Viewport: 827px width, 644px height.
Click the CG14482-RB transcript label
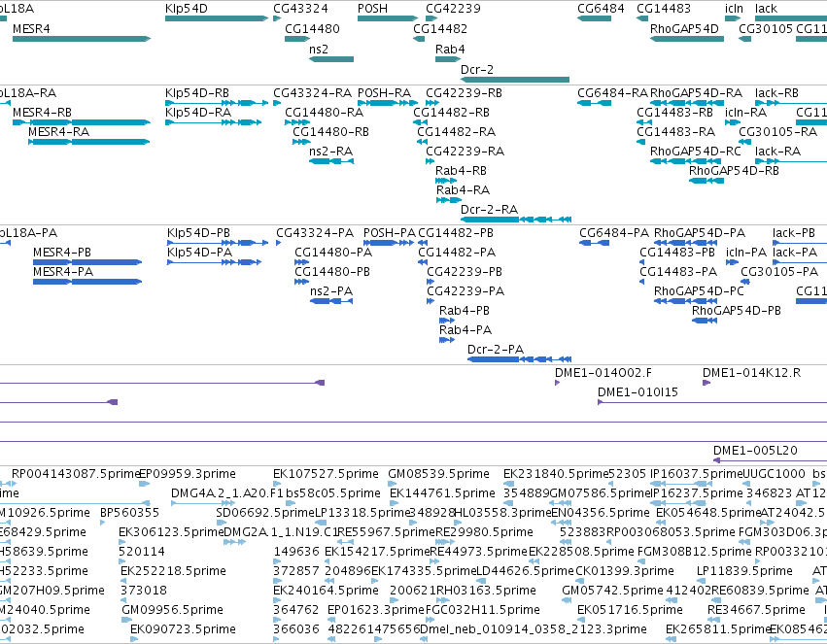pos(451,113)
